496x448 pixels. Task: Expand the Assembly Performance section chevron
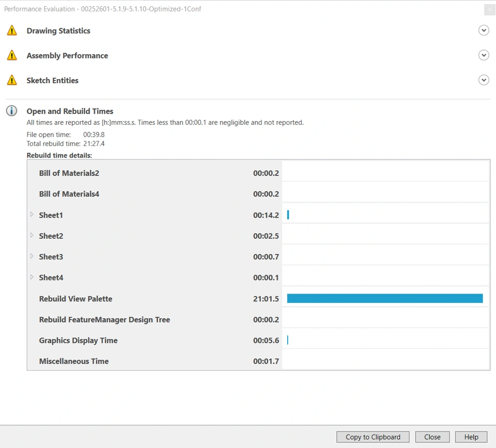(x=484, y=55)
